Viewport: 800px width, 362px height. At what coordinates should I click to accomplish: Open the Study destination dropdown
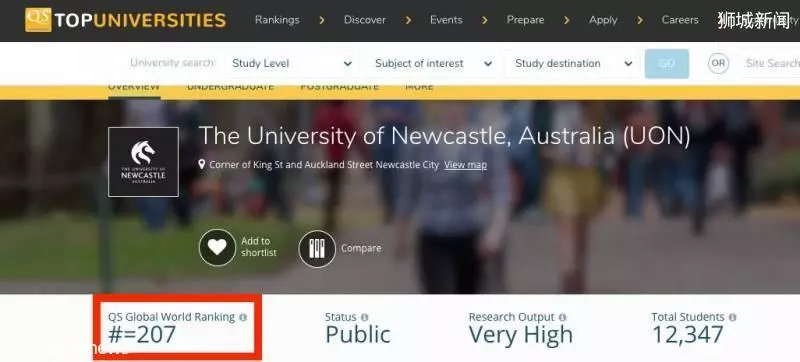click(x=573, y=64)
